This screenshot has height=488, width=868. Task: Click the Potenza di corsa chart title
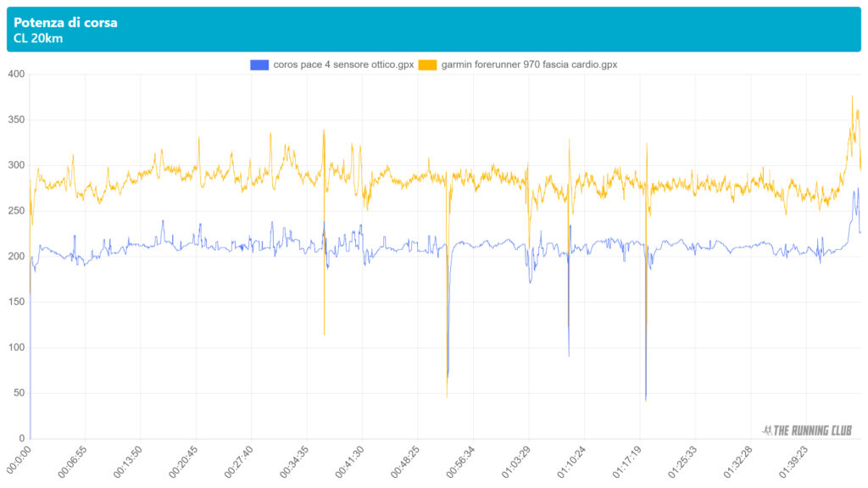tap(65, 23)
